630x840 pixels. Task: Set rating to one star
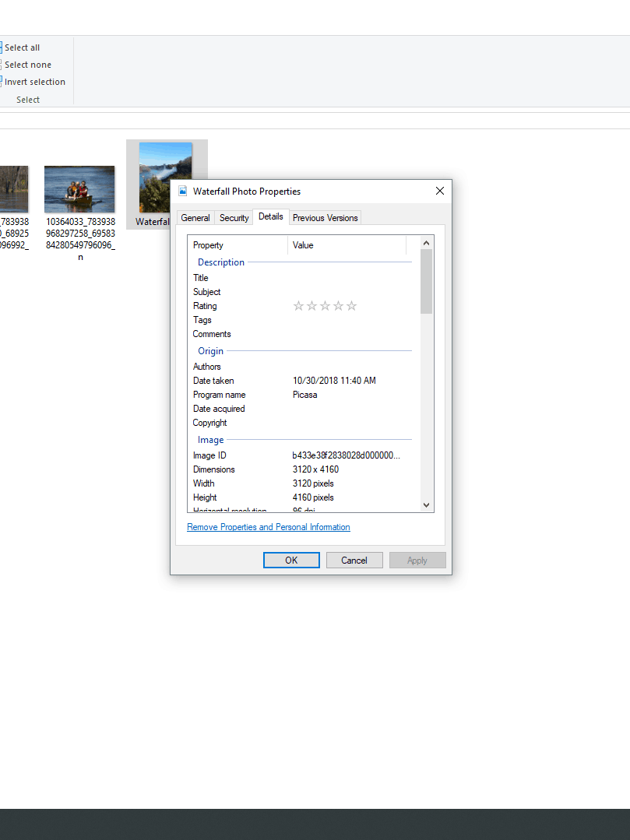298,306
